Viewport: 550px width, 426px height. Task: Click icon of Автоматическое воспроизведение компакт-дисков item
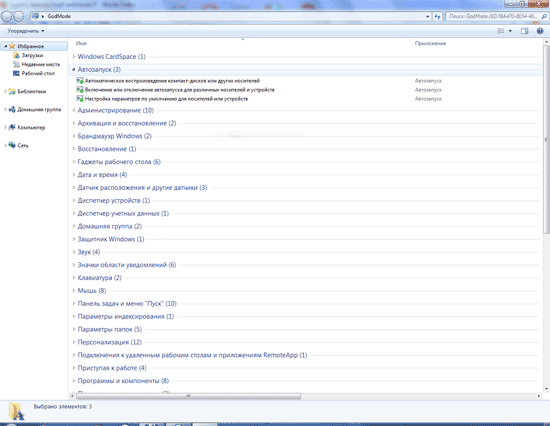click(80, 81)
